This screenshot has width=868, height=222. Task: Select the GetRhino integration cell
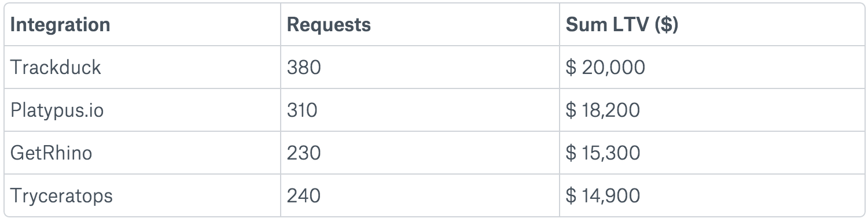142,153
